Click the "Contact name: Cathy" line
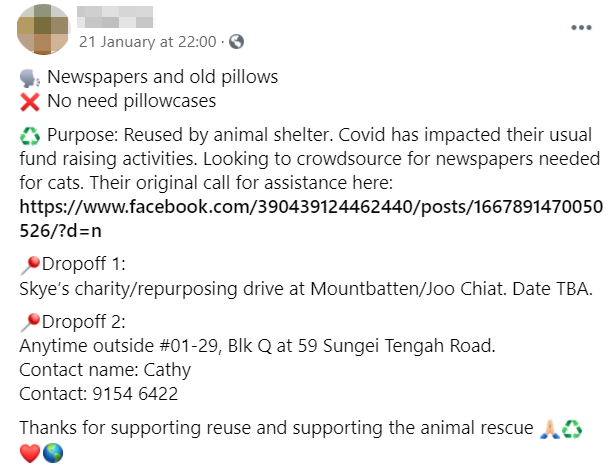 tap(105, 370)
